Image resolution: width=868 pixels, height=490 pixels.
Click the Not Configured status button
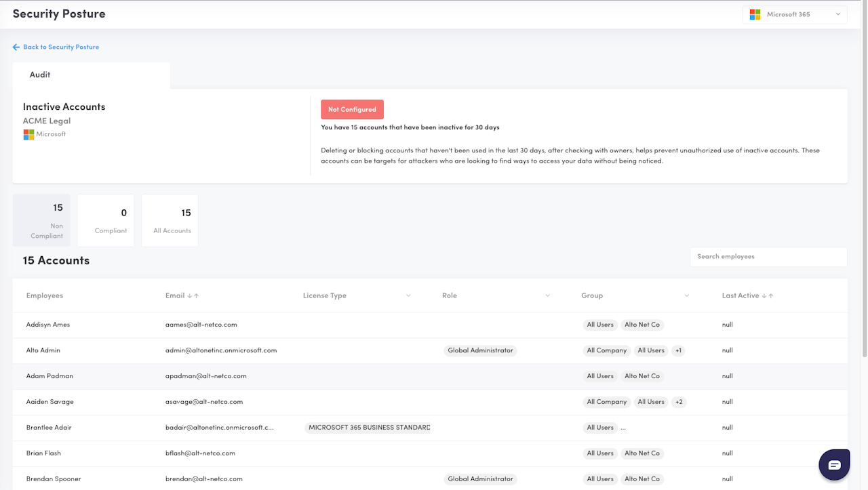click(352, 110)
